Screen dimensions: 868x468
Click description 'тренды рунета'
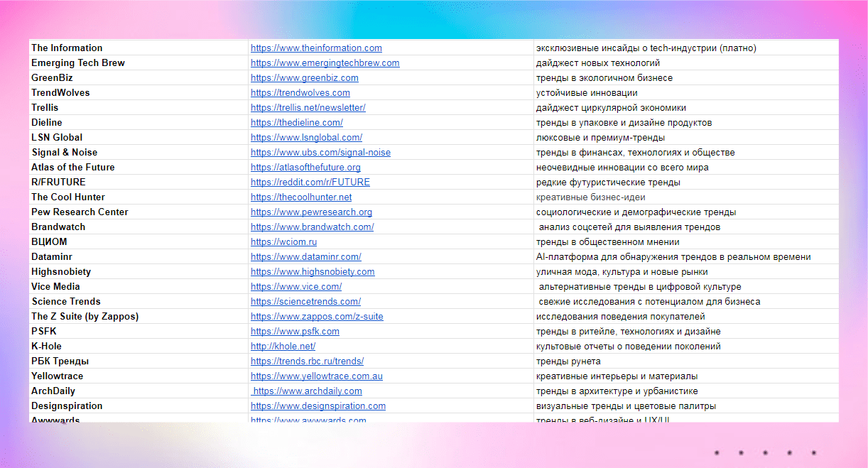[568, 361]
